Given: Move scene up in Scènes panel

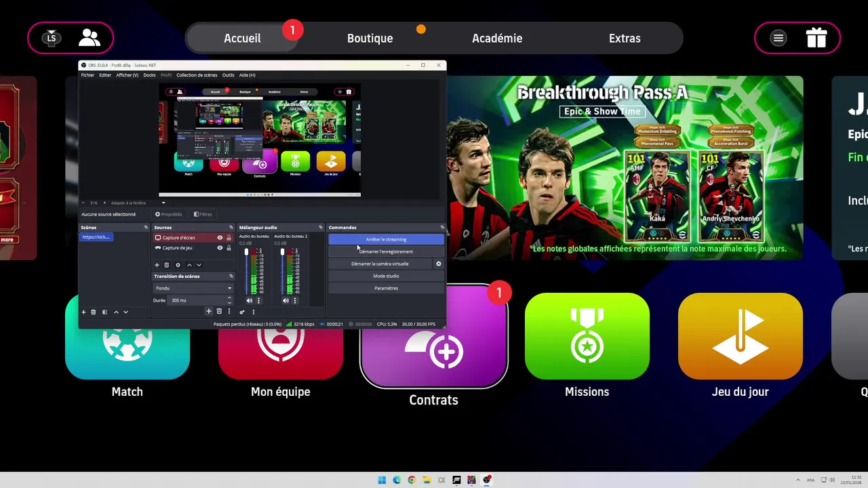Looking at the screenshot, I should tap(116, 312).
